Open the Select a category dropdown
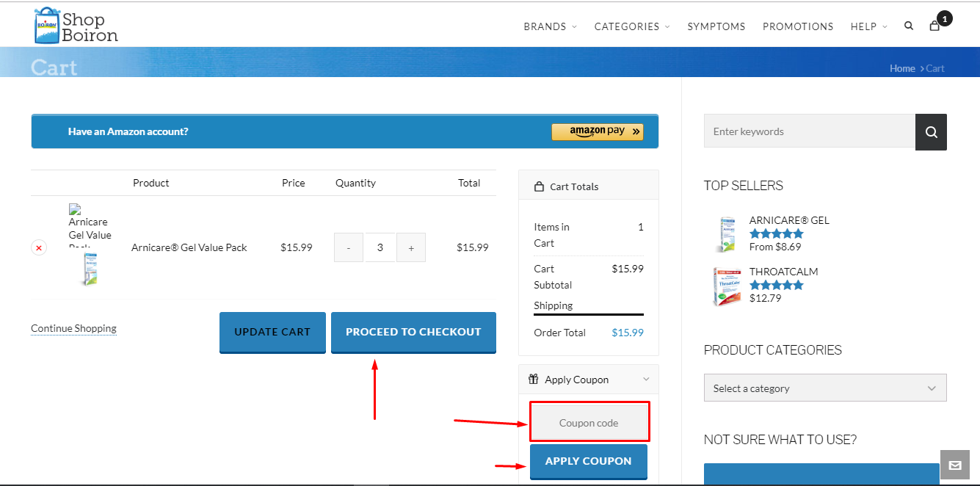This screenshot has width=980, height=486. pos(825,388)
